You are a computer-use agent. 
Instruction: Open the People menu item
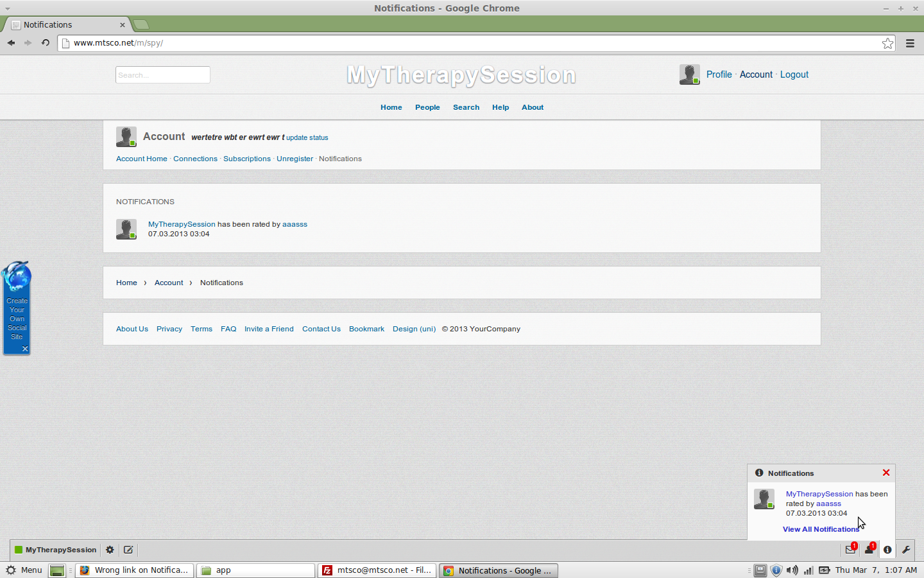[427, 107]
